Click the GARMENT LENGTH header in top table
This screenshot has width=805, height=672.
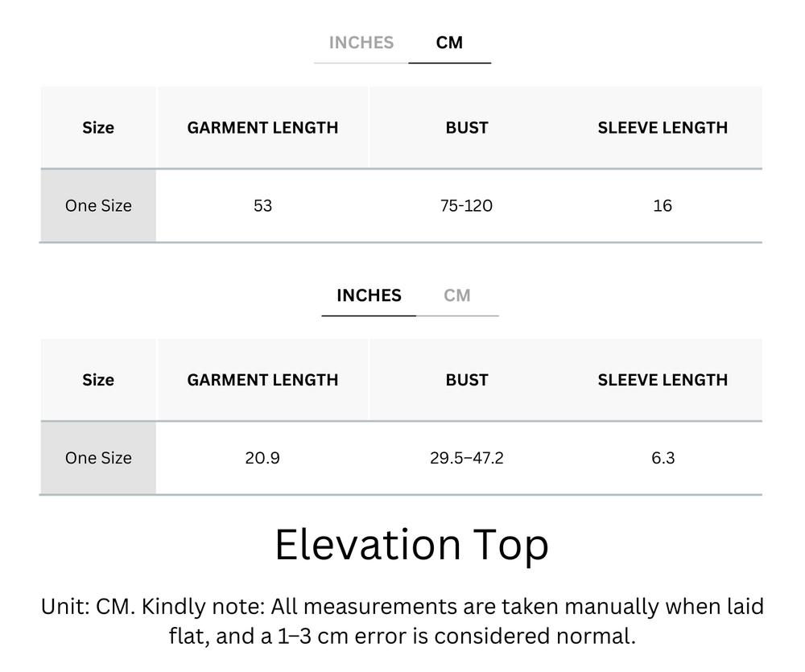(262, 127)
